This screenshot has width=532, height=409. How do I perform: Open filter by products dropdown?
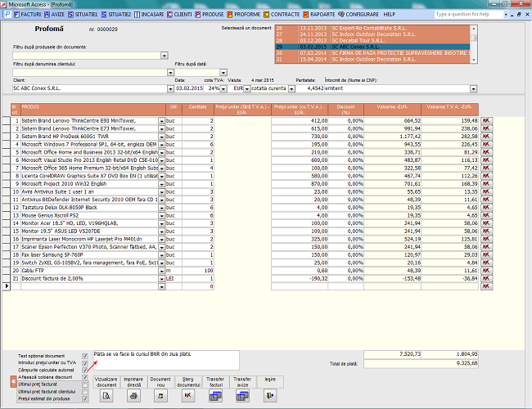coord(165,56)
